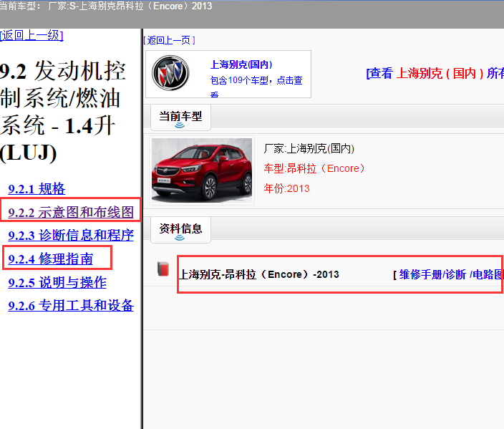504x429 pixels.
Task: Open the red Encore car thumbnail
Action: (x=202, y=170)
